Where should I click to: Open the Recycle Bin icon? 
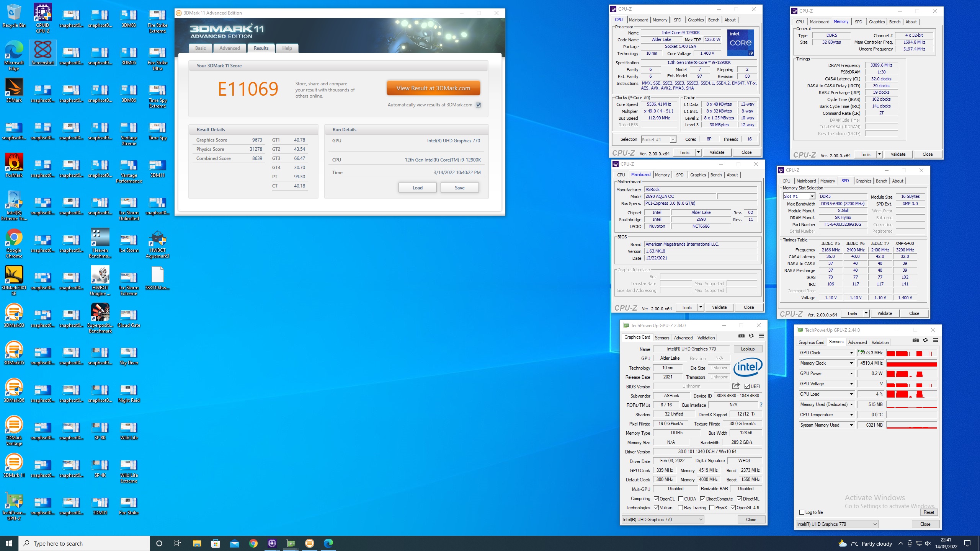click(x=14, y=16)
